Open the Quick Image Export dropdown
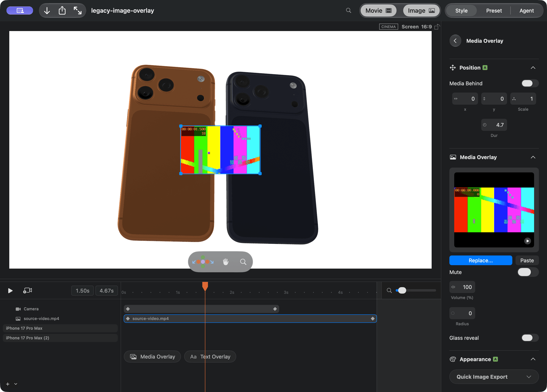Viewport: 547px width, 392px height. coord(494,377)
